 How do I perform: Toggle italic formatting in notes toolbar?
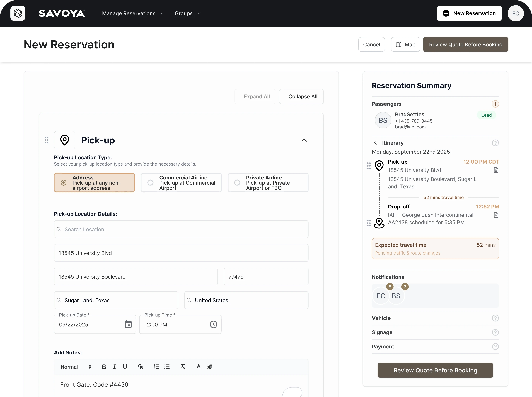(114, 367)
